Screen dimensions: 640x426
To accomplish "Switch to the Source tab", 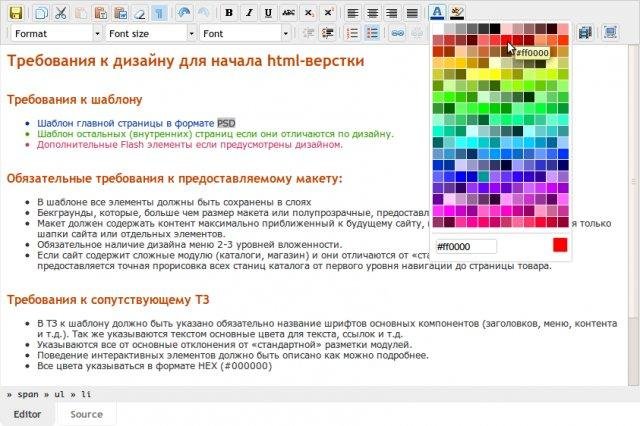I will click(x=87, y=414).
